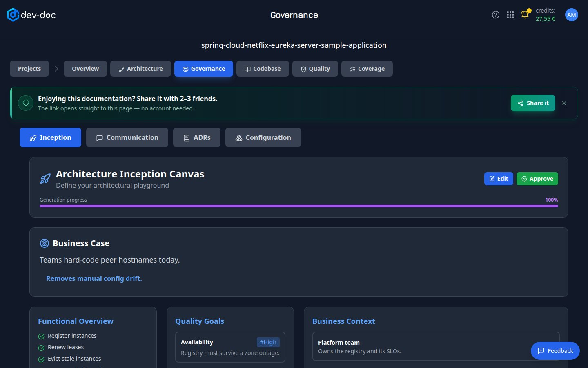Select the Governance tab
The width and height of the screenshot is (588, 368).
pyautogui.click(x=204, y=69)
